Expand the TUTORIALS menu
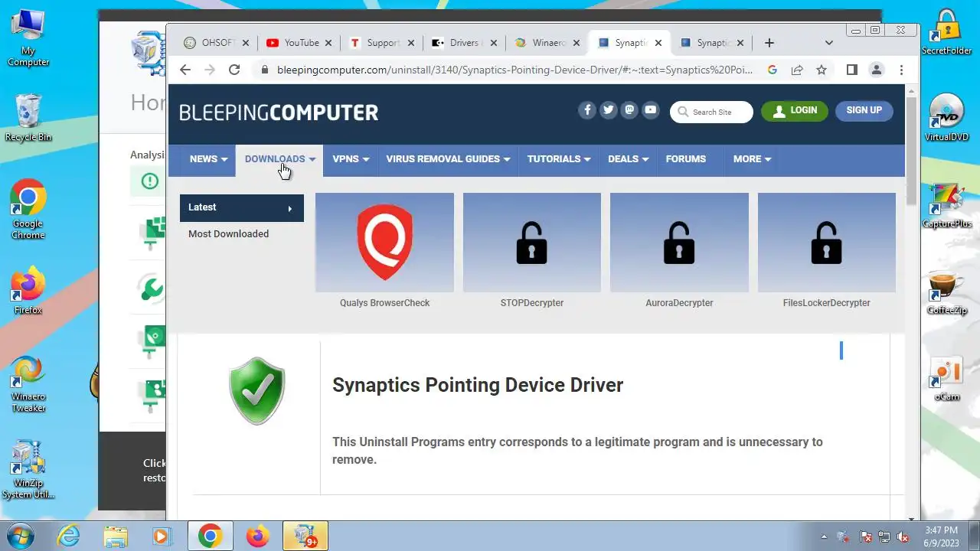This screenshot has width=980, height=551. 559,159
